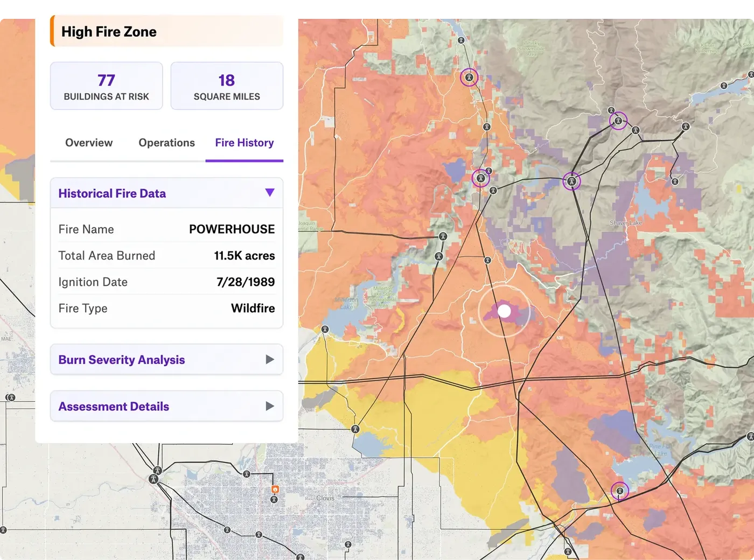The image size is (754, 560).
Task: Click the 7/28/1989 ignition date value
Action: click(246, 282)
